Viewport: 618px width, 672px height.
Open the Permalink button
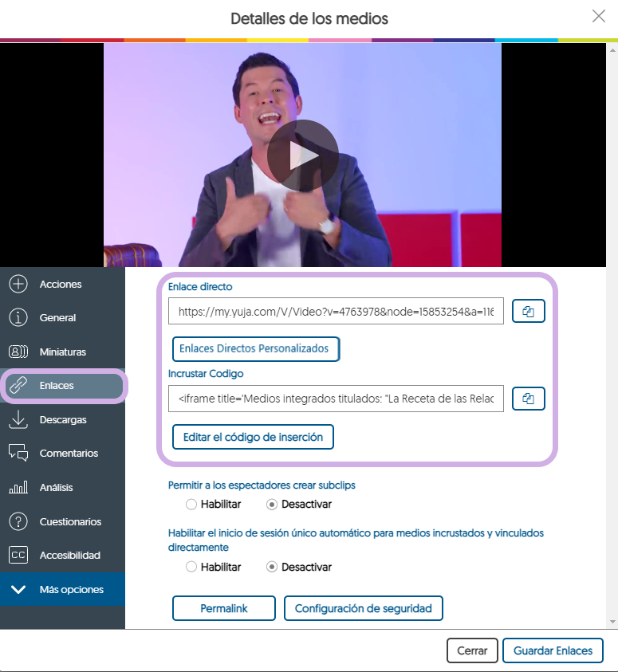click(224, 608)
